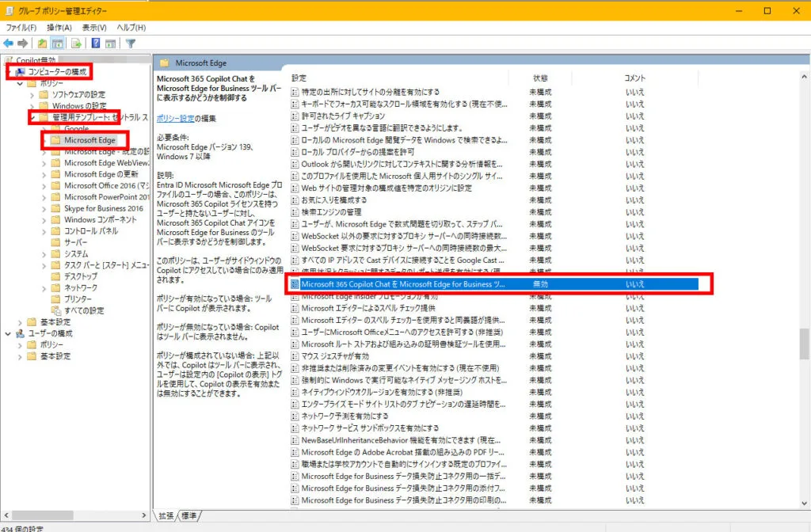This screenshot has width=811, height=532.
Task: Click folder icon of コントロール パネル
Action: (56, 231)
